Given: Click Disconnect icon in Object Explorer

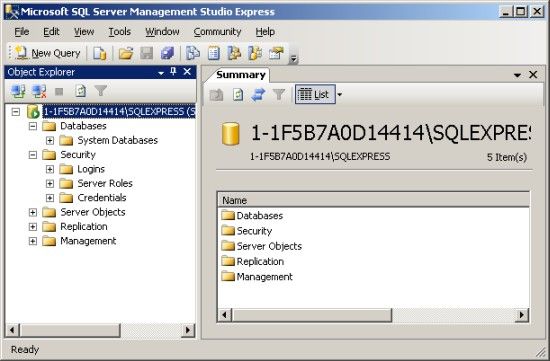Looking at the screenshot, I should pos(39,91).
